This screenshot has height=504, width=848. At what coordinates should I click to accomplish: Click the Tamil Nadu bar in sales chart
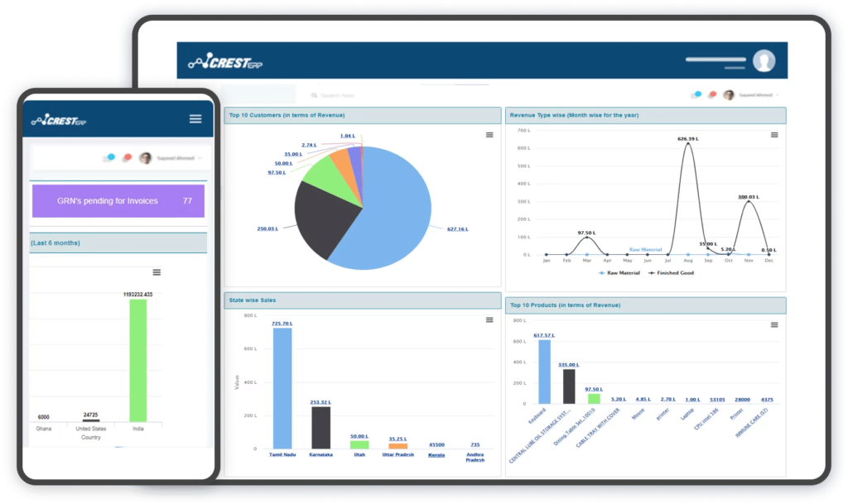pos(282,387)
